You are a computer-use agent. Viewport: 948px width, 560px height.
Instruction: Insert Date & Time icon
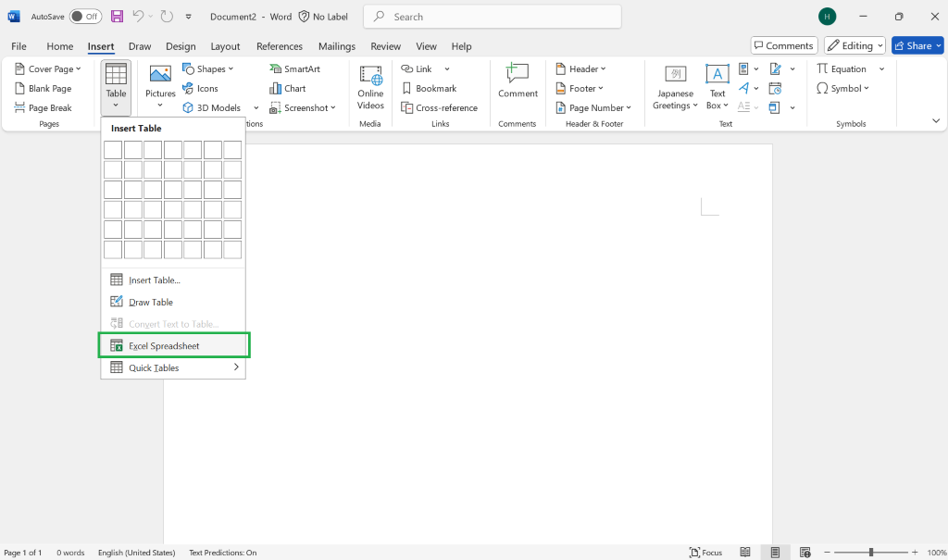775,89
